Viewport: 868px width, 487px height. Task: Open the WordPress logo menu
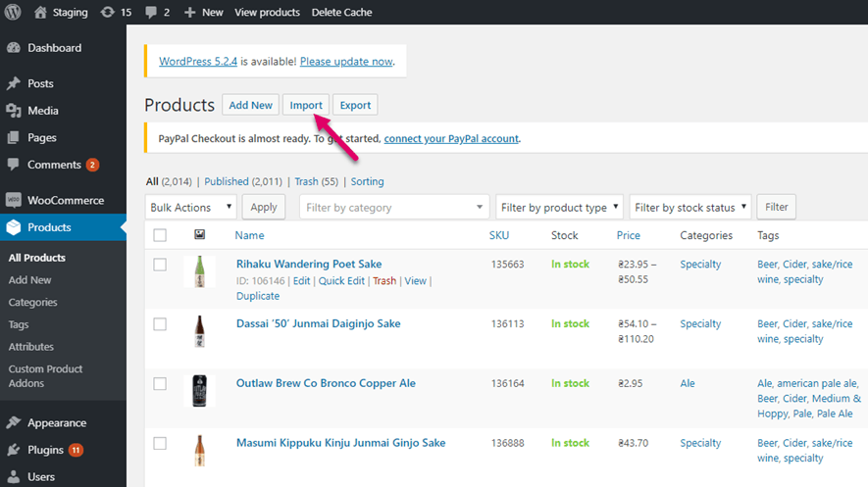13,12
